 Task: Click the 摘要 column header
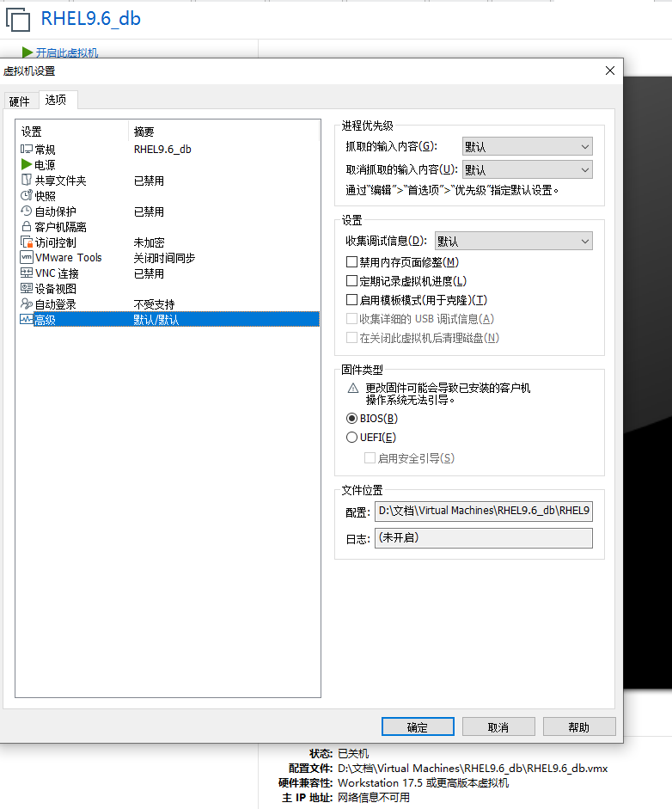click(144, 132)
